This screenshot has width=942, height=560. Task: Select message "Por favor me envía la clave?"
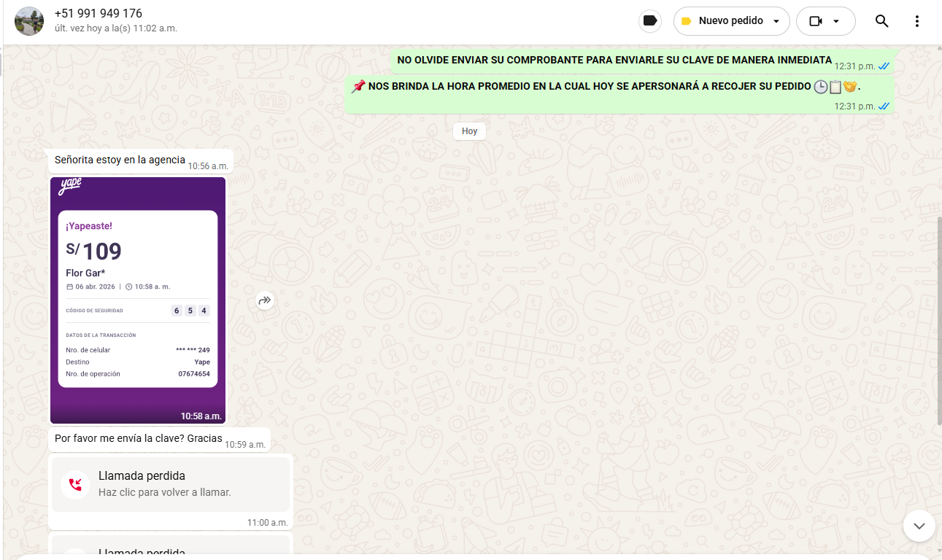tap(138, 439)
